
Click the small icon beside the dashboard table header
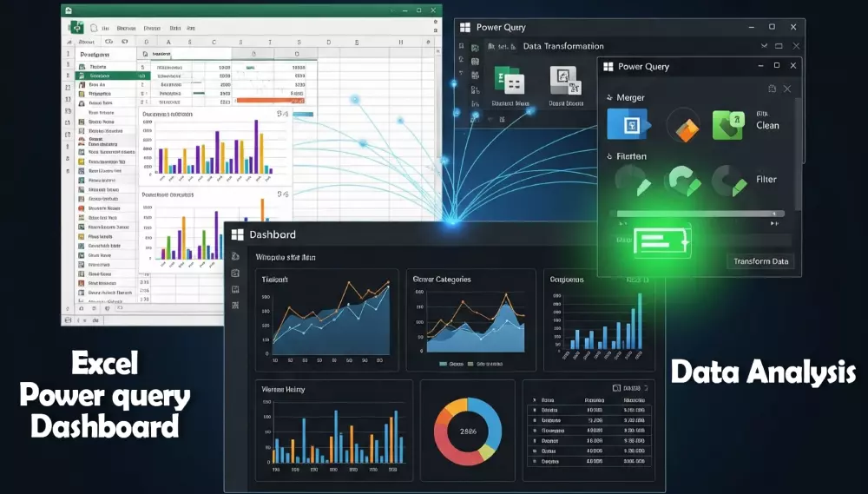(616, 388)
